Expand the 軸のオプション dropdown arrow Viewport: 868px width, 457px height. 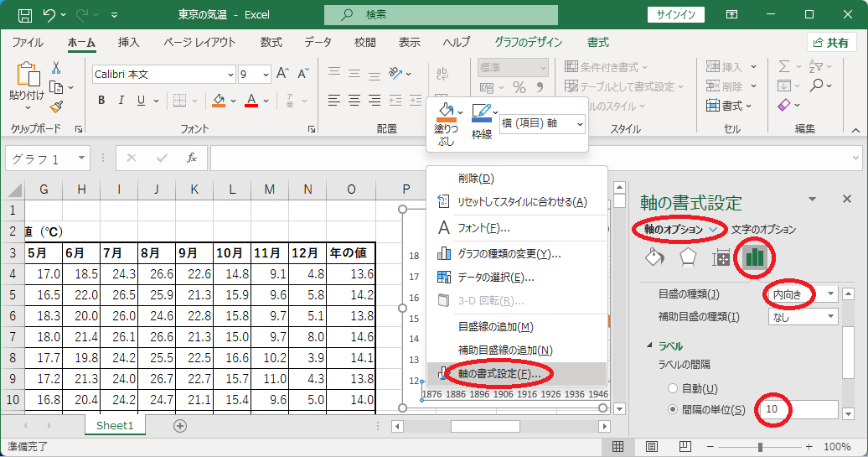[x=714, y=229]
